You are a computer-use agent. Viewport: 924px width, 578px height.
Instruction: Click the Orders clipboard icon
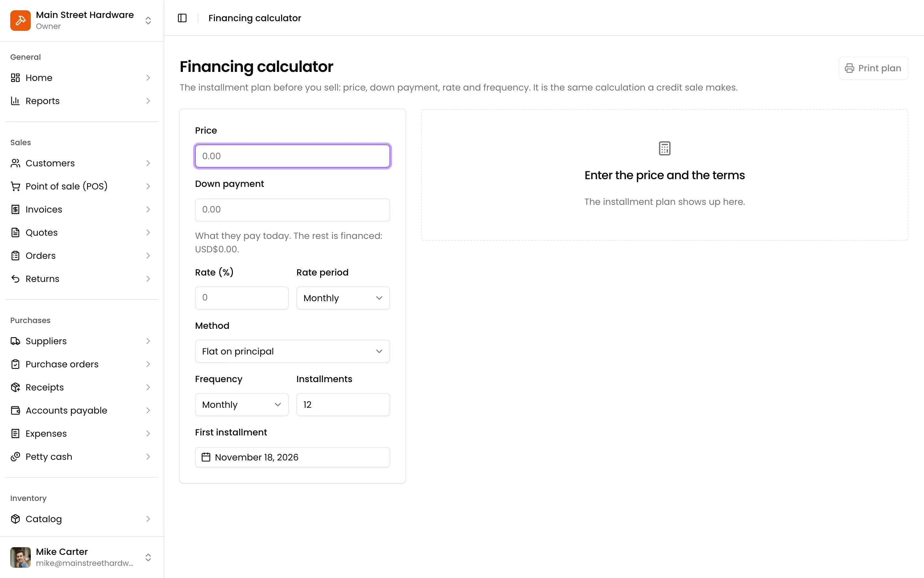pos(15,256)
